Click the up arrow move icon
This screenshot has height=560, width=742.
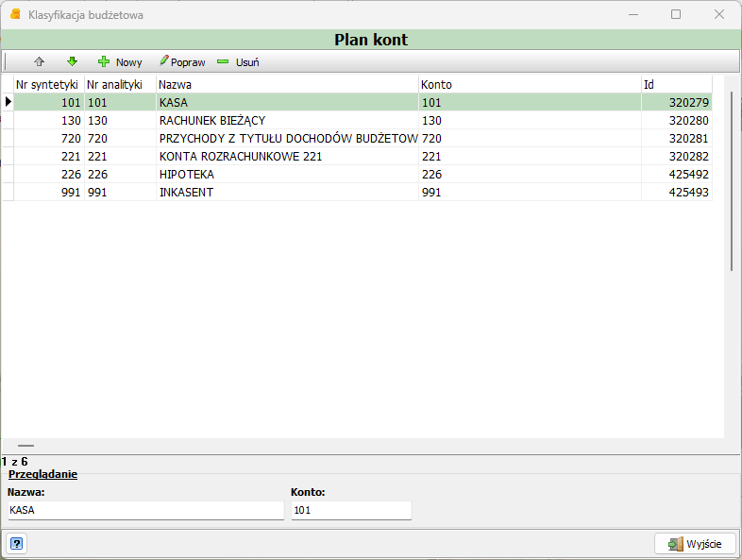coord(40,61)
